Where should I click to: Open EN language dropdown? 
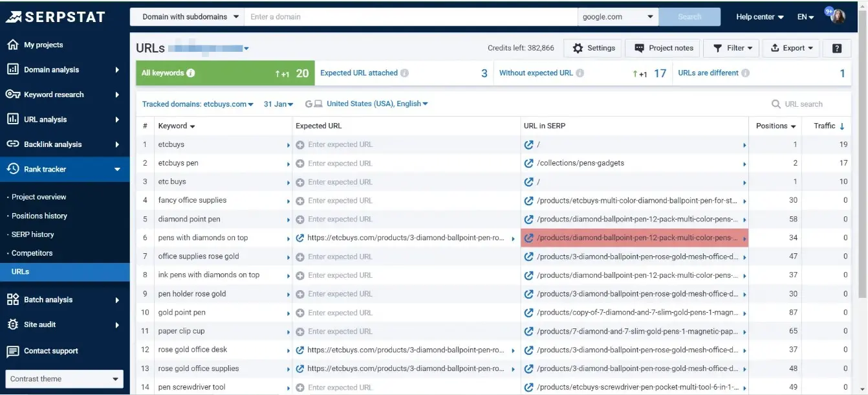805,17
